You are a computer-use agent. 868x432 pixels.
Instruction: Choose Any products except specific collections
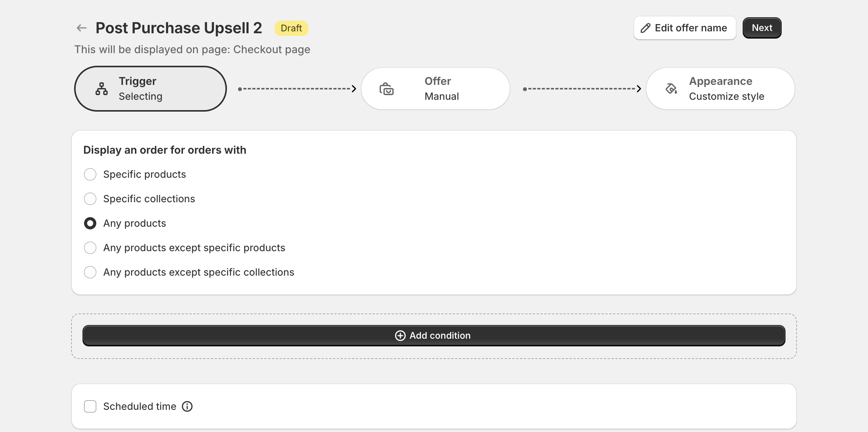tap(90, 272)
